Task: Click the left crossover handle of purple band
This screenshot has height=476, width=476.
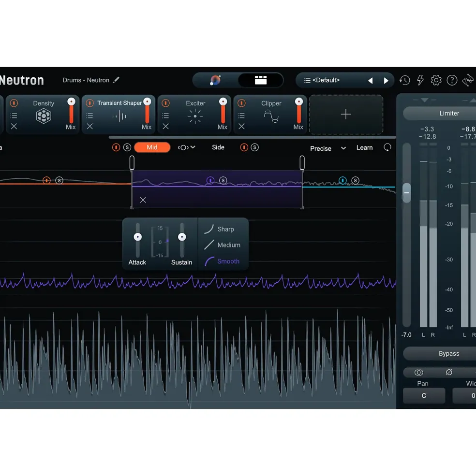Action: 132,163
